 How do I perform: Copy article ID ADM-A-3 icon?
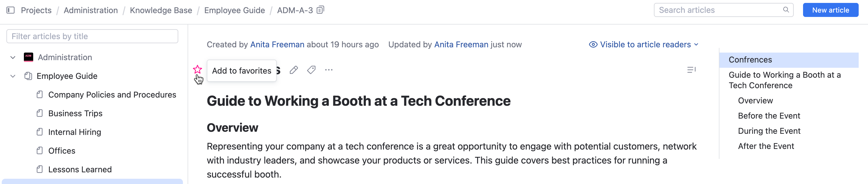[x=320, y=10]
